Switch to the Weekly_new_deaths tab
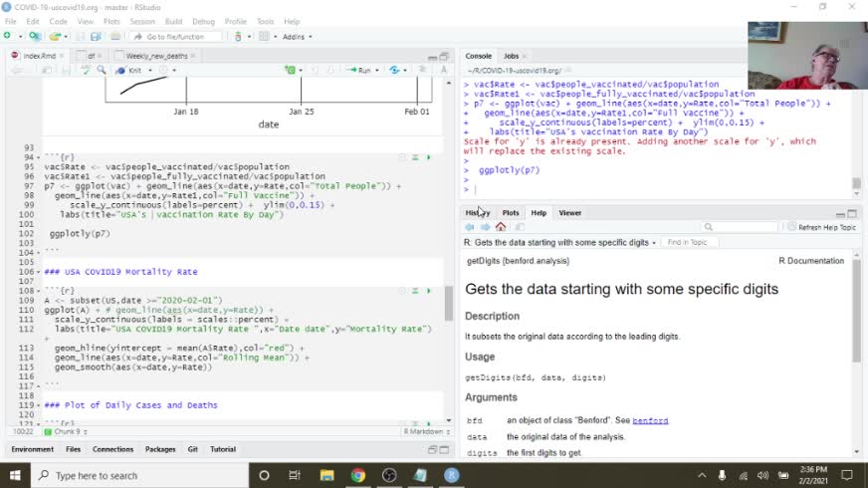This screenshot has width=868, height=488. pos(156,56)
